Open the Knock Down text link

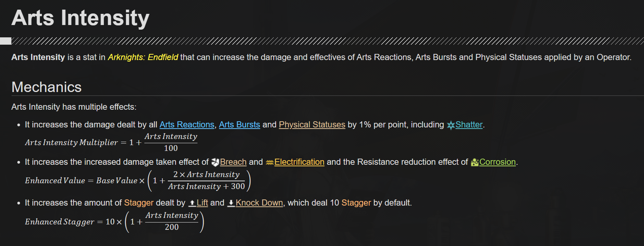[259, 203]
